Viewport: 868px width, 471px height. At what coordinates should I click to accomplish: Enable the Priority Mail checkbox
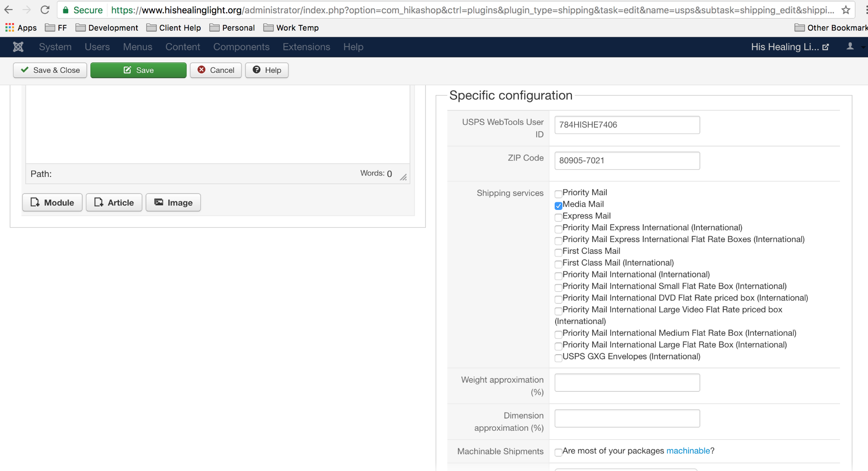[x=558, y=194]
